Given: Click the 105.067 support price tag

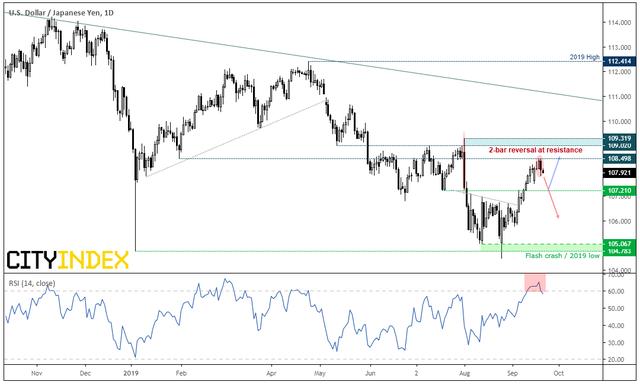Looking at the screenshot, I should point(619,244).
